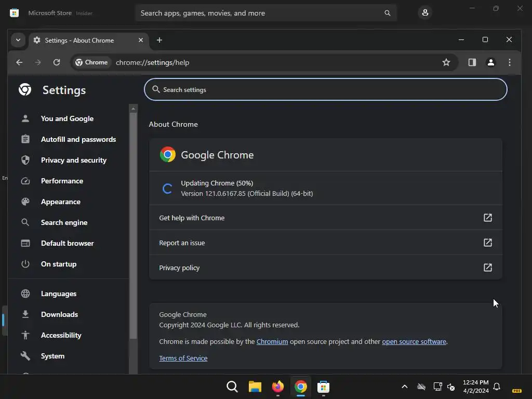
Task: Click the On startup power icon
Action: click(25, 264)
